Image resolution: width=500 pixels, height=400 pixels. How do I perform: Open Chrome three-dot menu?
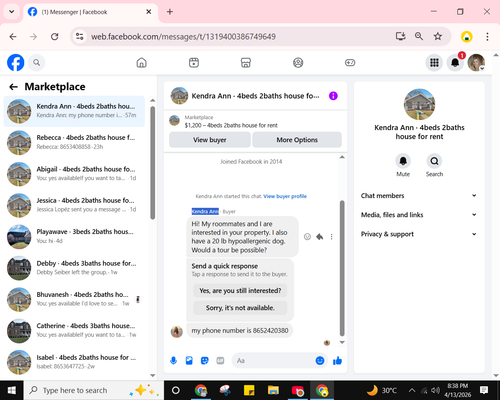coord(487,36)
